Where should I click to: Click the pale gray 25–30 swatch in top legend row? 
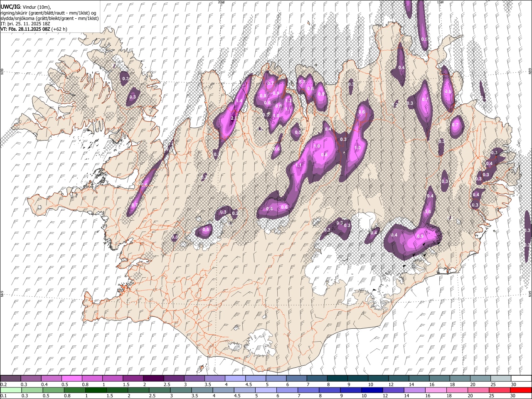[x=500, y=379]
